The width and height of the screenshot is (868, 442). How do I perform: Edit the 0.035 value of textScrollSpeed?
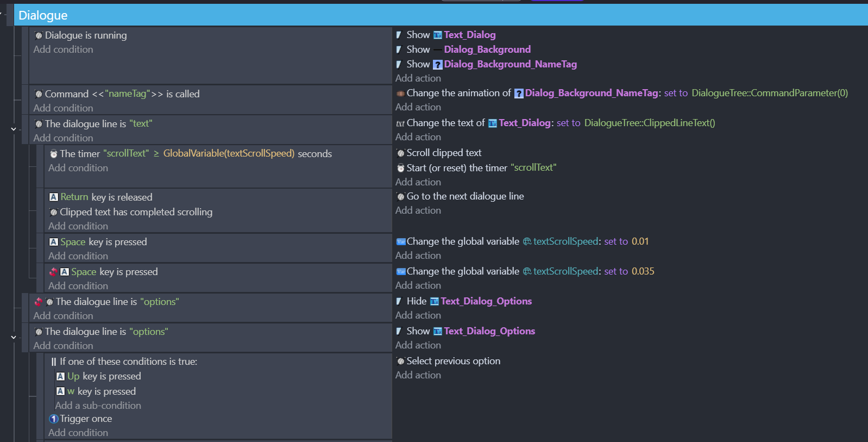[643, 271]
